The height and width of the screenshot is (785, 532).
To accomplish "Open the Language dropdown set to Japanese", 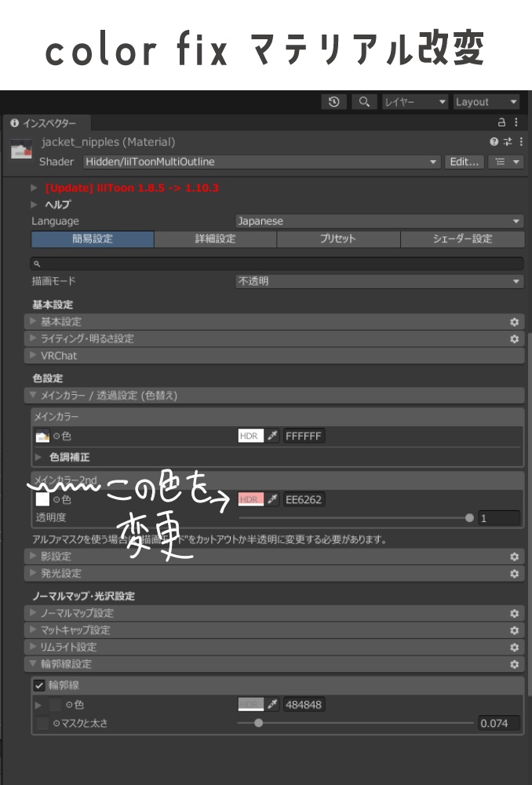I will point(380,221).
